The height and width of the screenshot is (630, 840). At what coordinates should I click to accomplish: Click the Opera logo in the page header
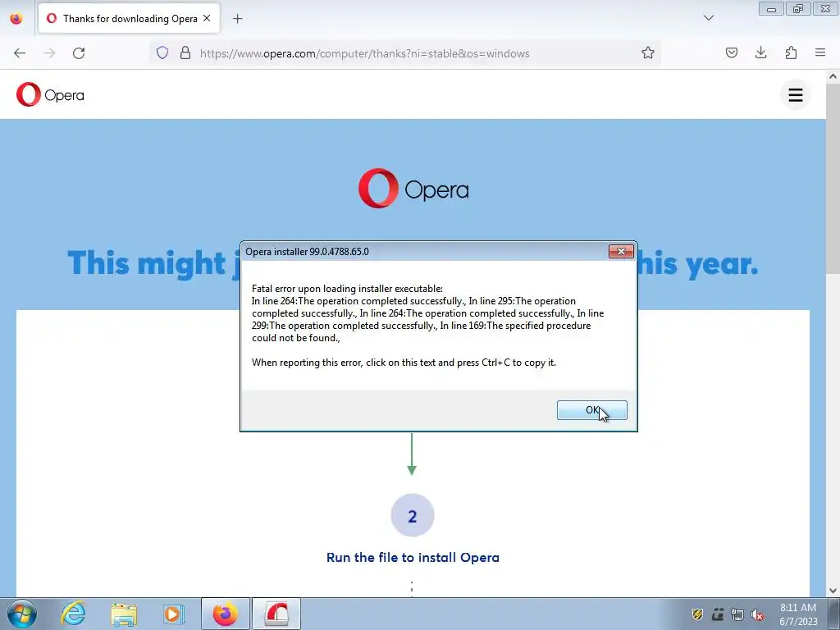click(50, 95)
